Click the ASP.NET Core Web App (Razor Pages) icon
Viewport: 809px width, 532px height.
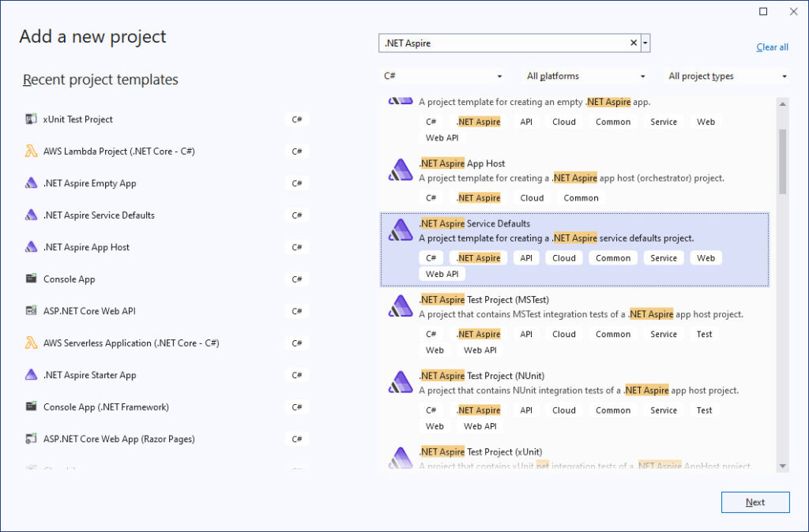[31, 439]
